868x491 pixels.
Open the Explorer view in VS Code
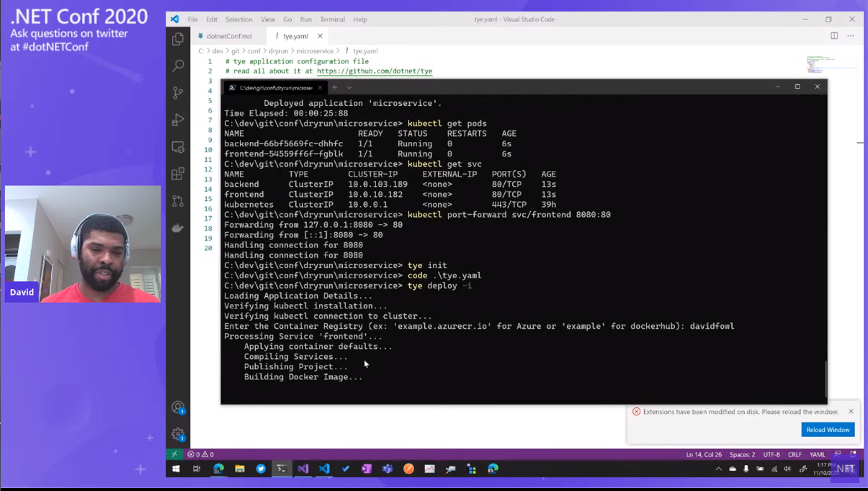[178, 39]
